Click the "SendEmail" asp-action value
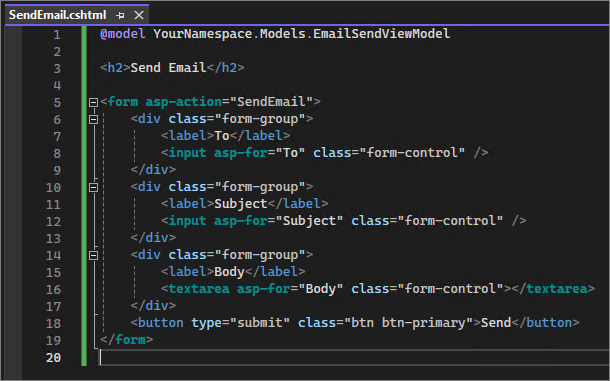This screenshot has height=381, width=610. 272,102
